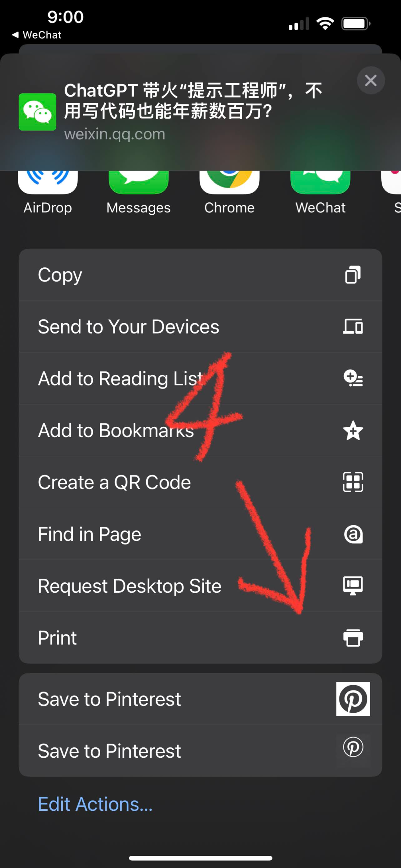Screen dimensions: 401x868
Task: Tap the copy duplicate-pages icon
Action: click(353, 275)
